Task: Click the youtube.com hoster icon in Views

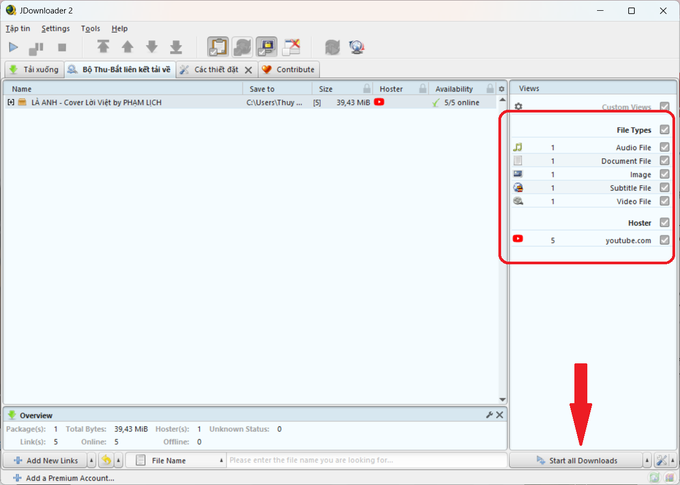Action: (x=518, y=239)
